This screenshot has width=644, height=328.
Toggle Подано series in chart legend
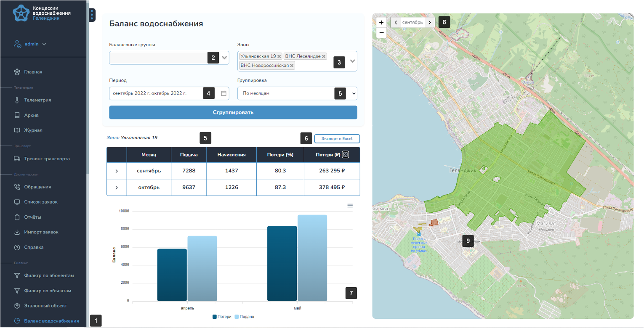(245, 317)
